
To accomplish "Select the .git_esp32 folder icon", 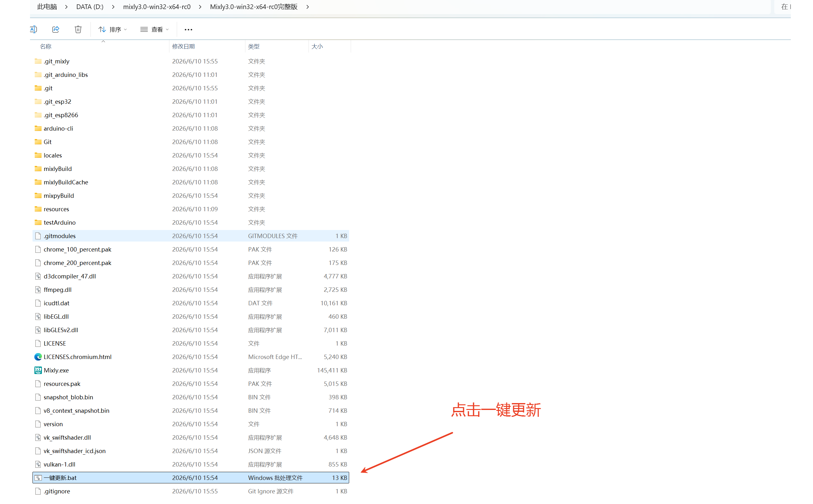I will click(38, 101).
